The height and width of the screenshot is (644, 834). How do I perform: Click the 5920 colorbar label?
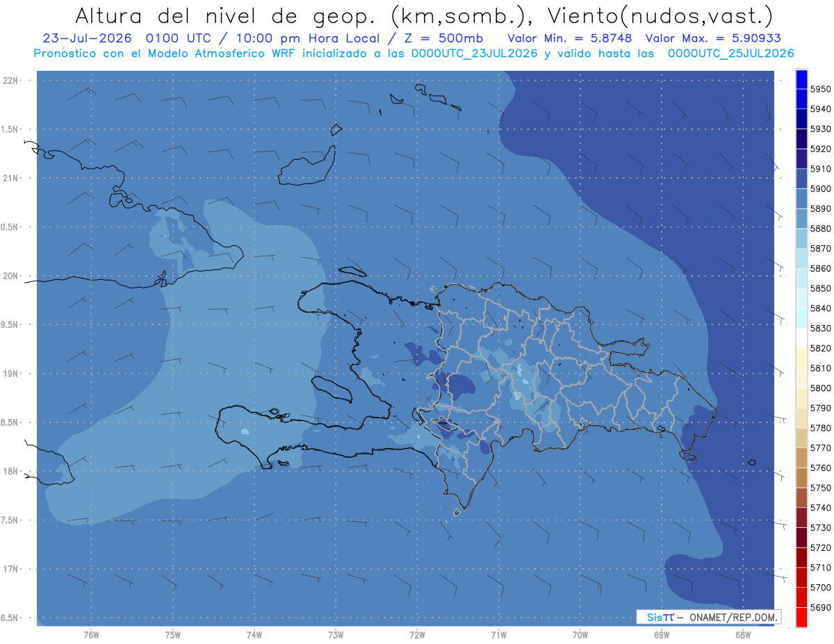tap(821, 149)
